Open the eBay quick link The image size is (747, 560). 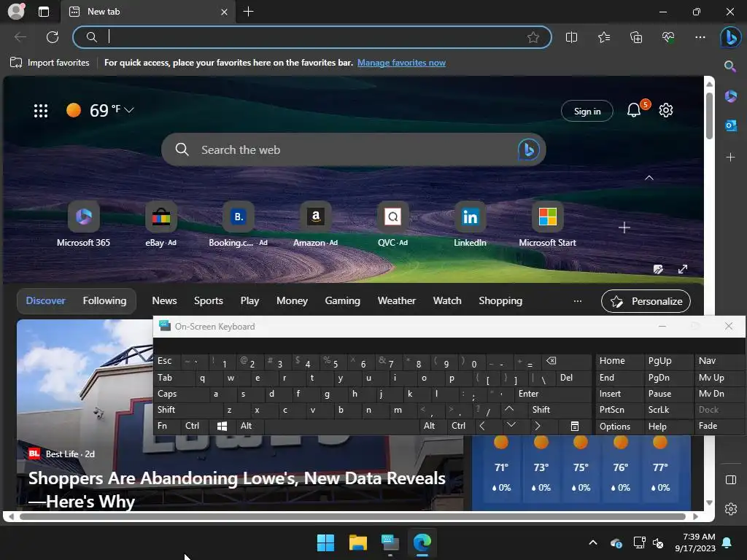[x=161, y=217]
